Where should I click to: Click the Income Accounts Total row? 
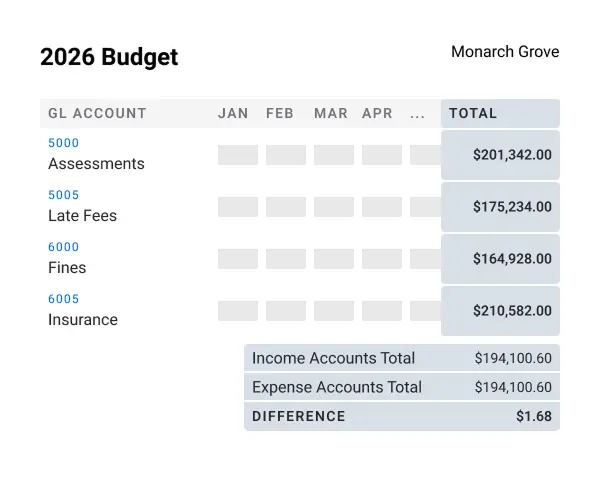point(401,358)
